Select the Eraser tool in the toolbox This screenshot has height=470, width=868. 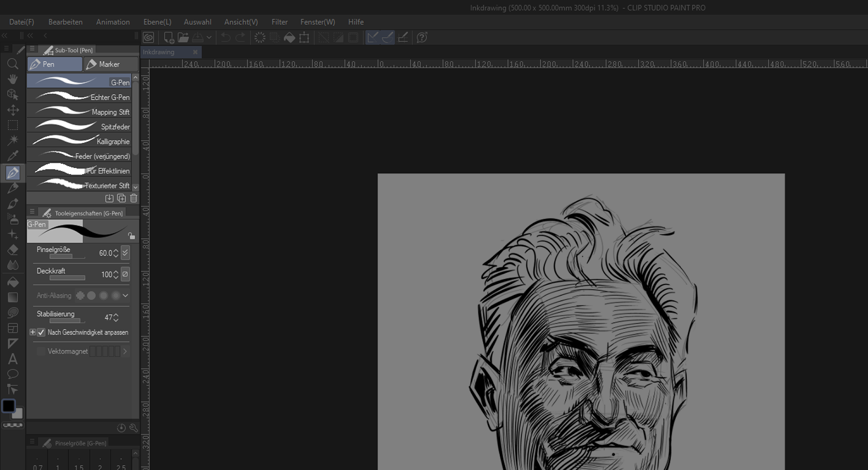pos(13,250)
